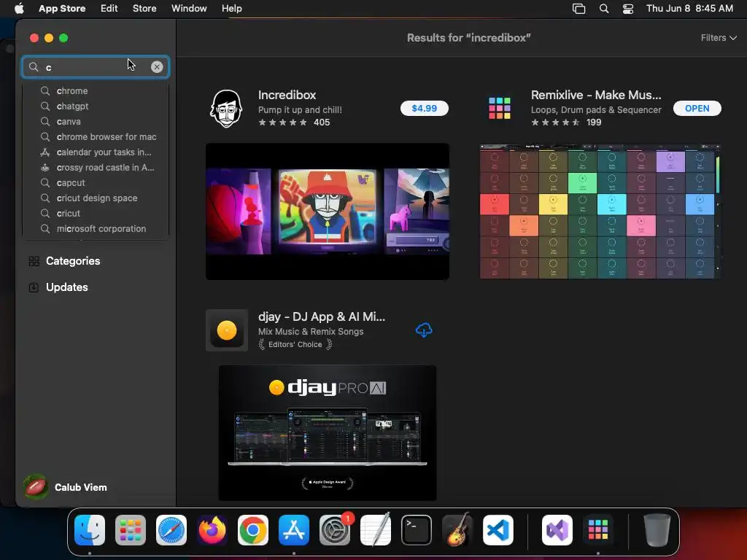Open Finder from the Dock

click(90, 529)
